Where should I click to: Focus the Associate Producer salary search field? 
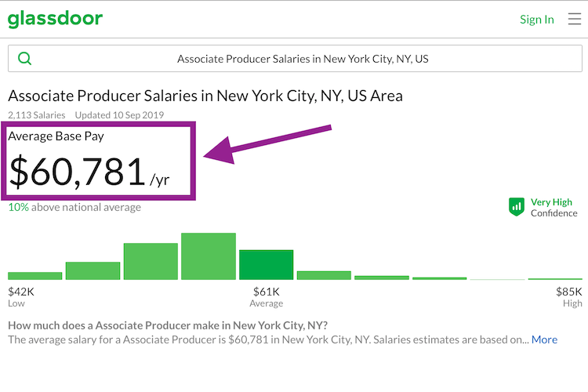(x=303, y=59)
